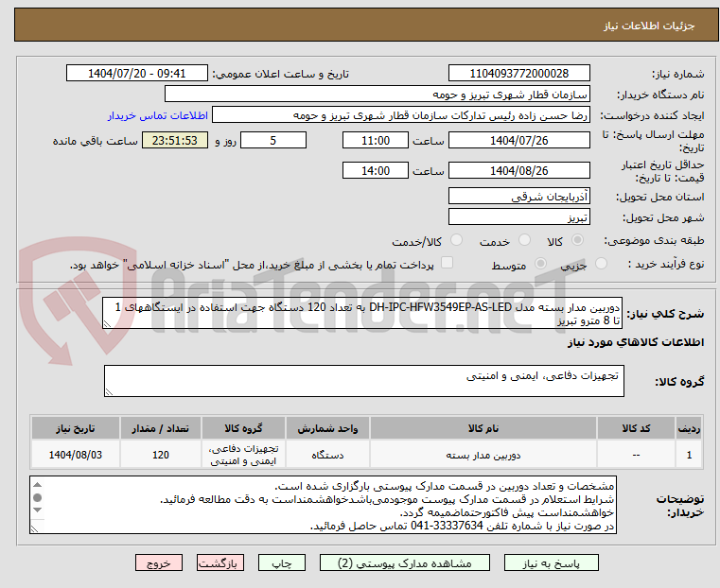Select the کالا radio button

(x=578, y=240)
